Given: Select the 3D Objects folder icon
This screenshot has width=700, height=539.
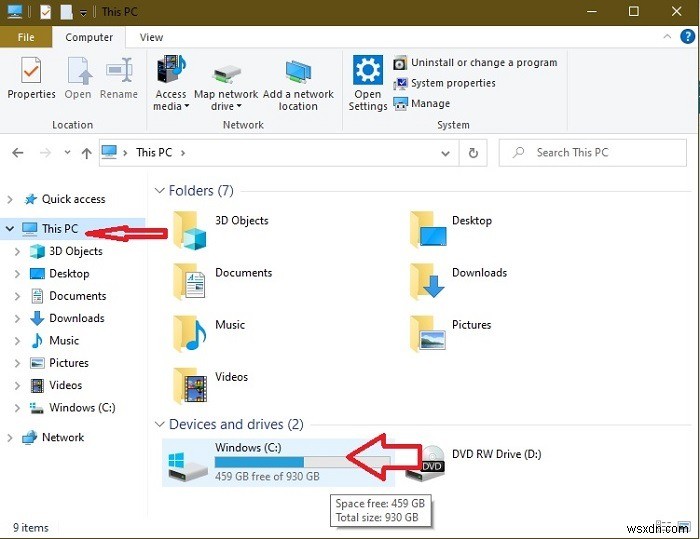Looking at the screenshot, I should (x=189, y=230).
